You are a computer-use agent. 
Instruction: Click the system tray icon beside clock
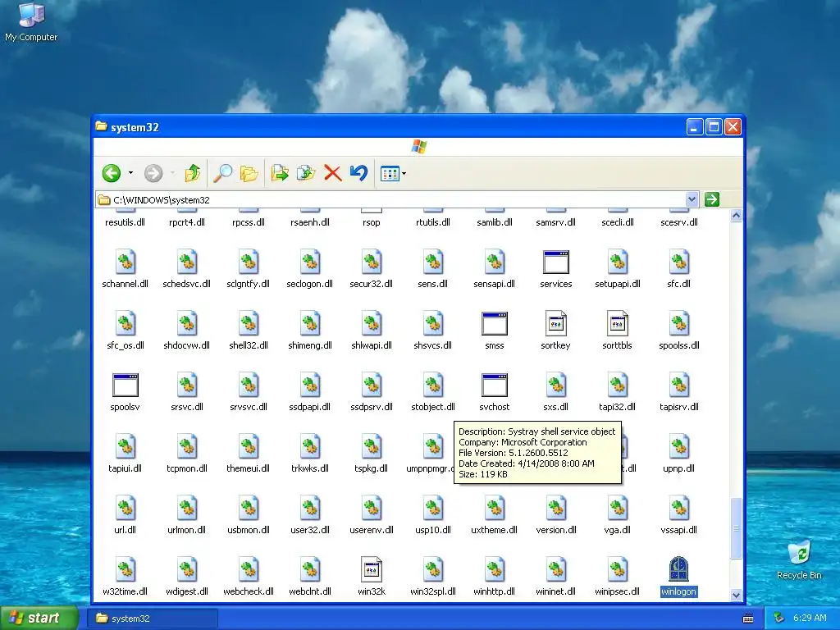(779, 619)
